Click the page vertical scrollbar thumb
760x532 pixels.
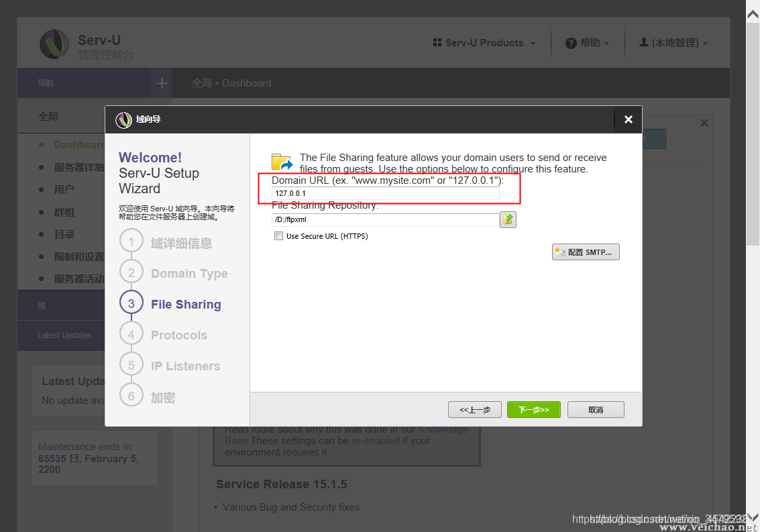pos(753,134)
